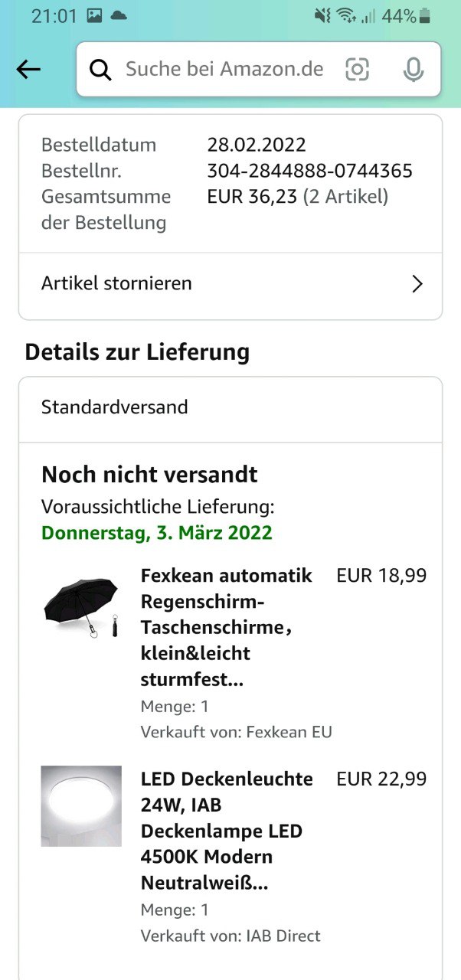Open the LED Deckenleuchte 24W title link

[227, 831]
